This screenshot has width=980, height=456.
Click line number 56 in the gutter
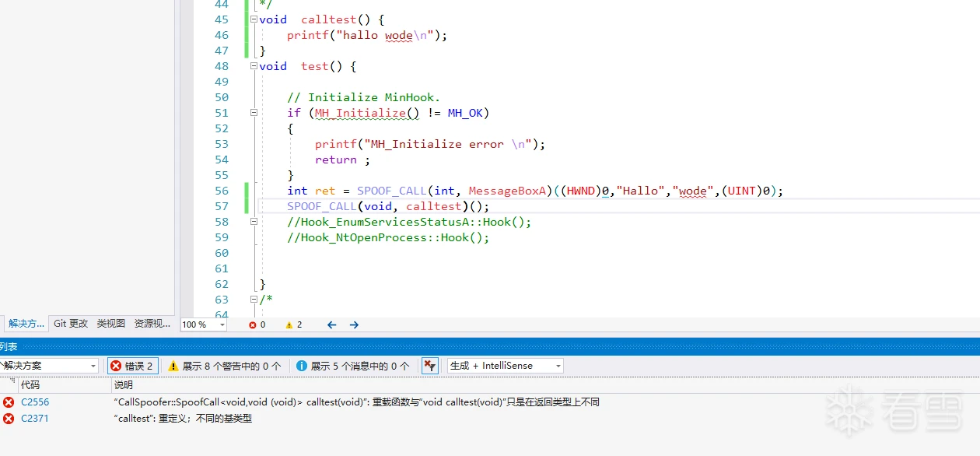[x=222, y=191]
